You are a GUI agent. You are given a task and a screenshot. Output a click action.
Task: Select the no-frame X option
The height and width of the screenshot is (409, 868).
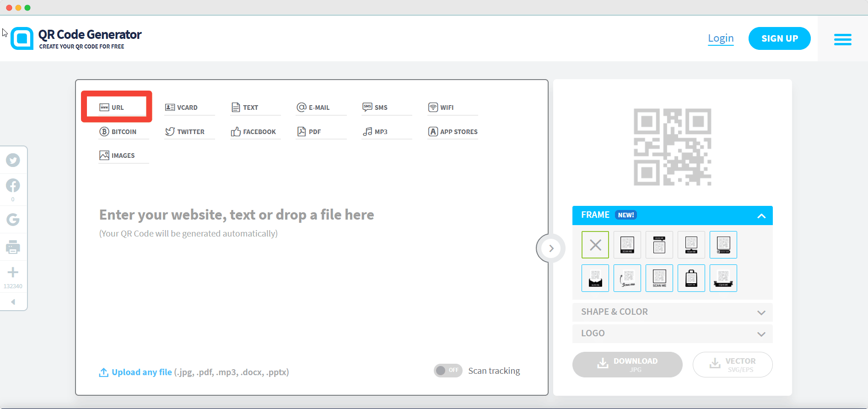[x=595, y=245]
